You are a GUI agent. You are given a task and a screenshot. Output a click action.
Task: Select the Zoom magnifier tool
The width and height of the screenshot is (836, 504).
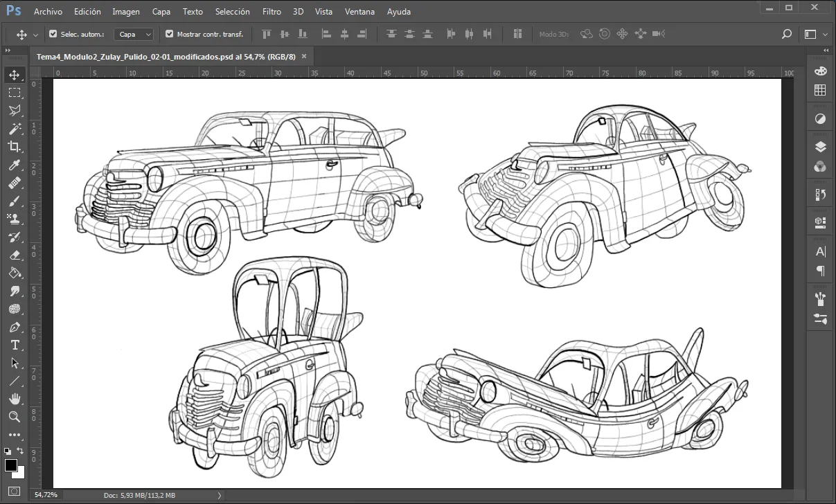click(14, 417)
